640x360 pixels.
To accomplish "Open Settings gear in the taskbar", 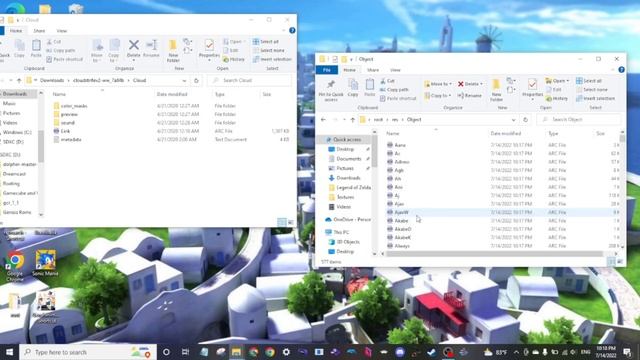I will pos(286,352).
